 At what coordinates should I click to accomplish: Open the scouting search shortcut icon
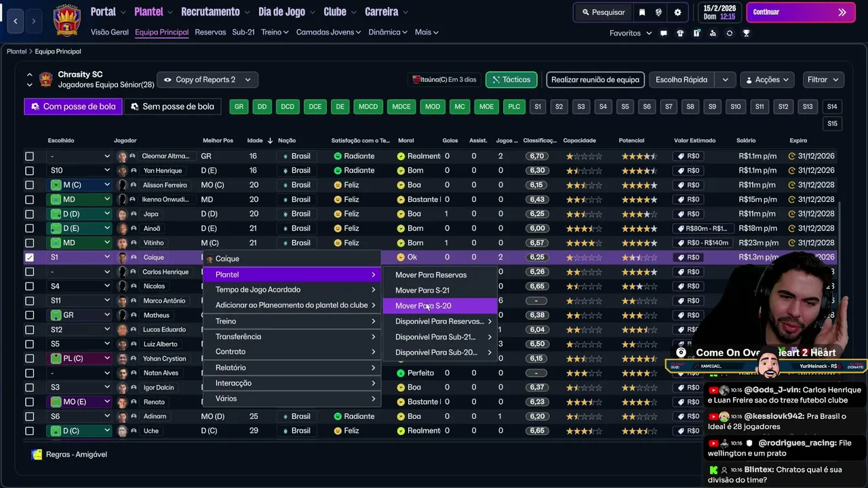(x=713, y=33)
